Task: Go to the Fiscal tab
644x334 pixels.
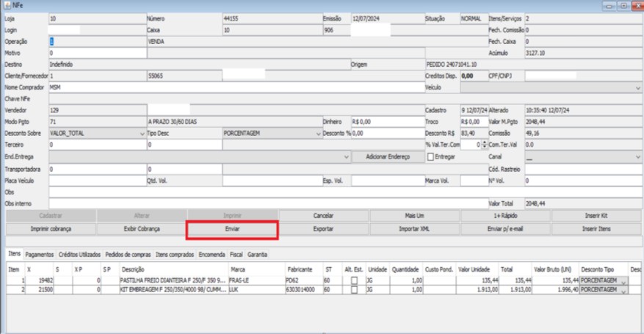Action: [x=236, y=255]
